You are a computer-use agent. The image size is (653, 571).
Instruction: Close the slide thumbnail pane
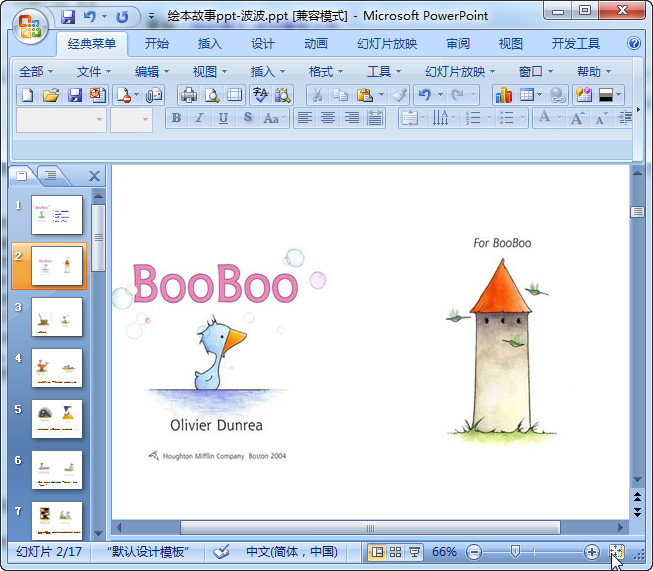pos(95,176)
